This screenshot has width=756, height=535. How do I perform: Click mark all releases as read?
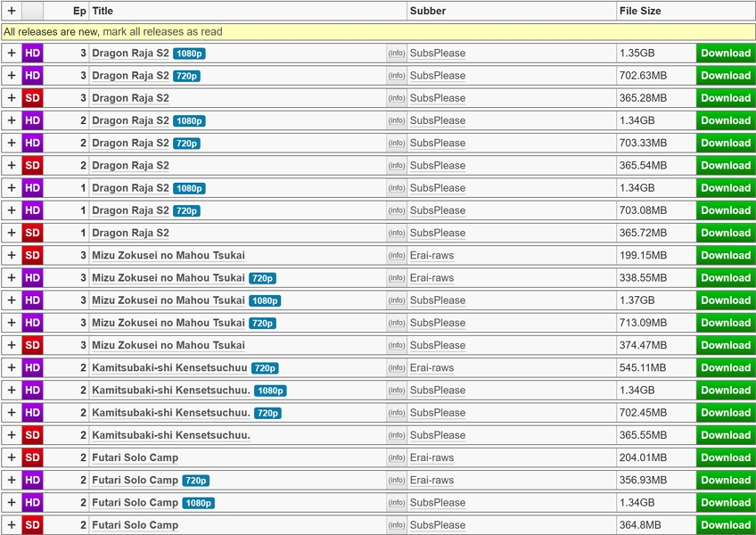click(x=162, y=32)
